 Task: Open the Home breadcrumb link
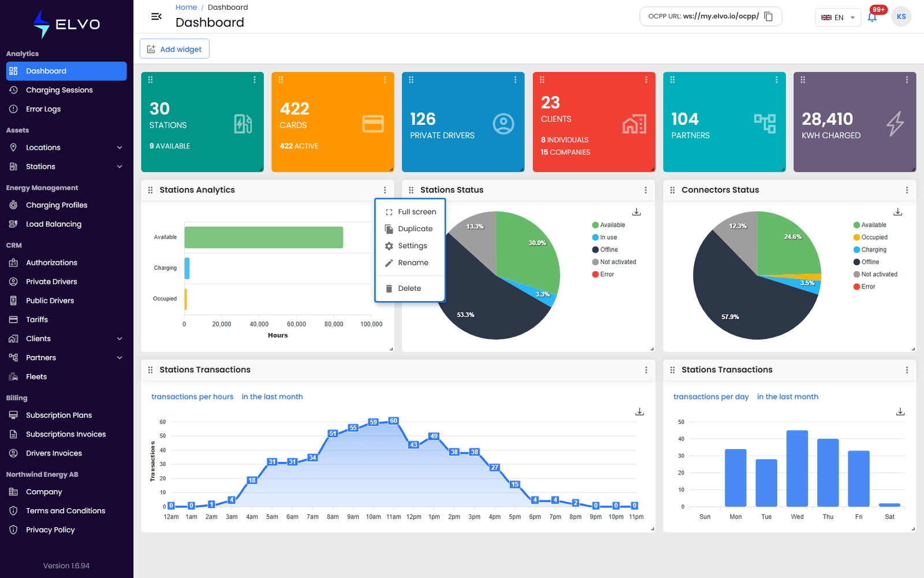click(x=186, y=8)
